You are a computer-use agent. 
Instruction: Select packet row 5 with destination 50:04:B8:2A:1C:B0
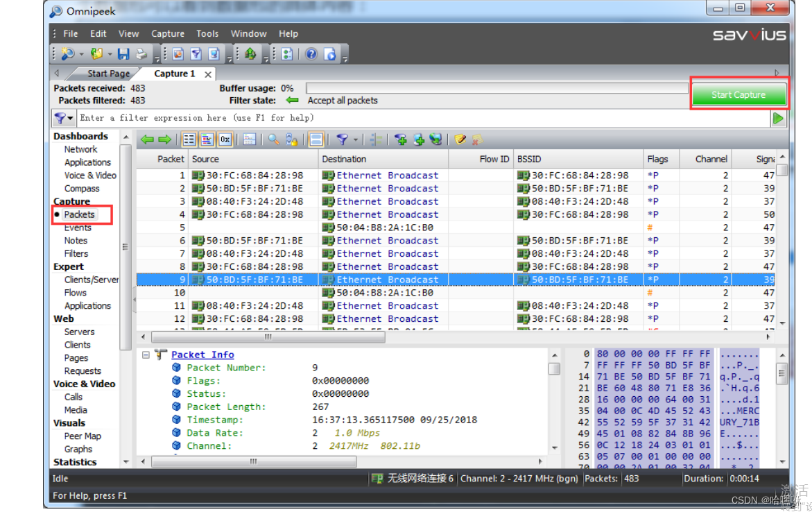[456, 228]
